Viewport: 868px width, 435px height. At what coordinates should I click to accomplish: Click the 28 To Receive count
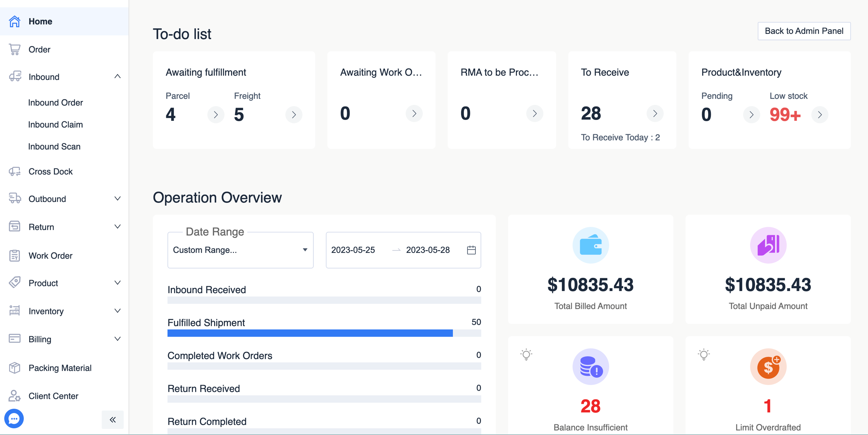click(x=591, y=114)
